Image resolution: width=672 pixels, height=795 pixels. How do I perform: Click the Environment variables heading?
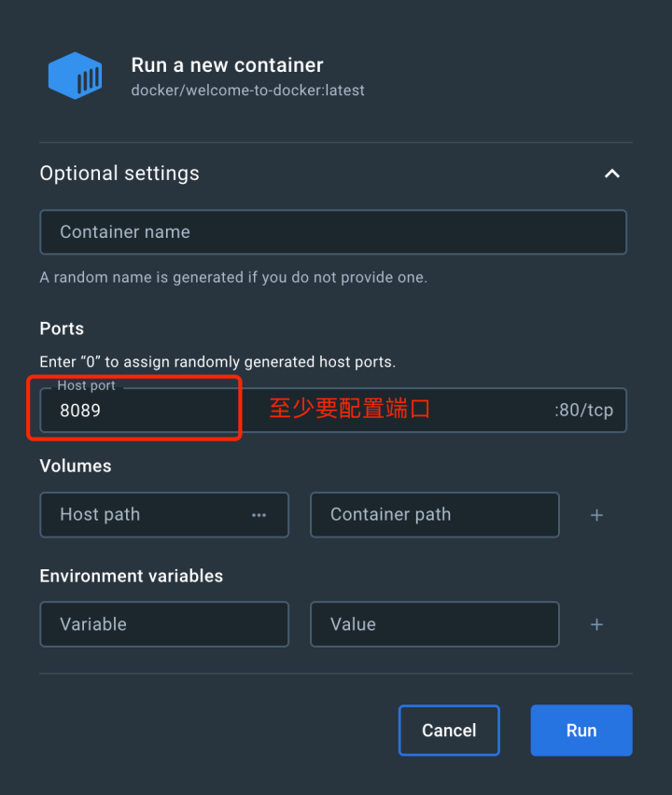point(132,576)
